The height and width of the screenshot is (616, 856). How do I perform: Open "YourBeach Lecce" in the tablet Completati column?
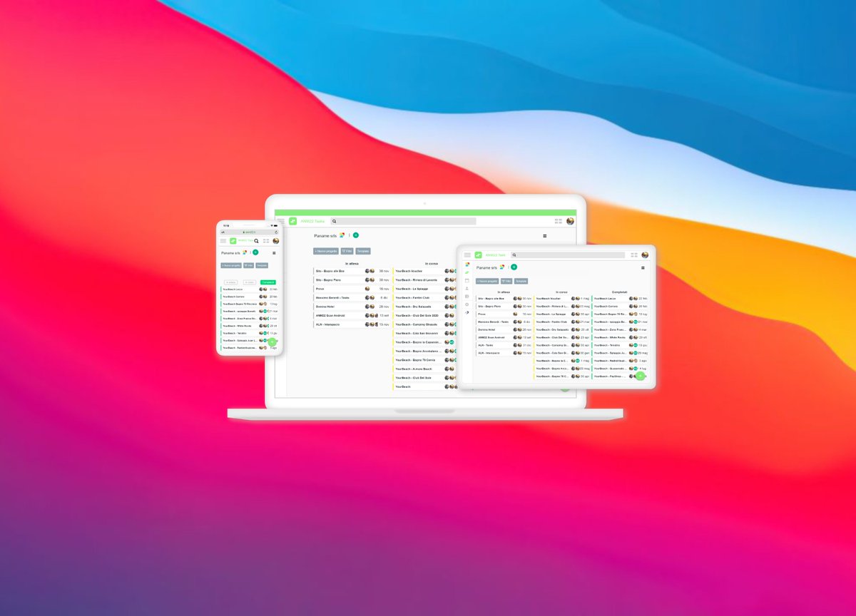coord(619,299)
